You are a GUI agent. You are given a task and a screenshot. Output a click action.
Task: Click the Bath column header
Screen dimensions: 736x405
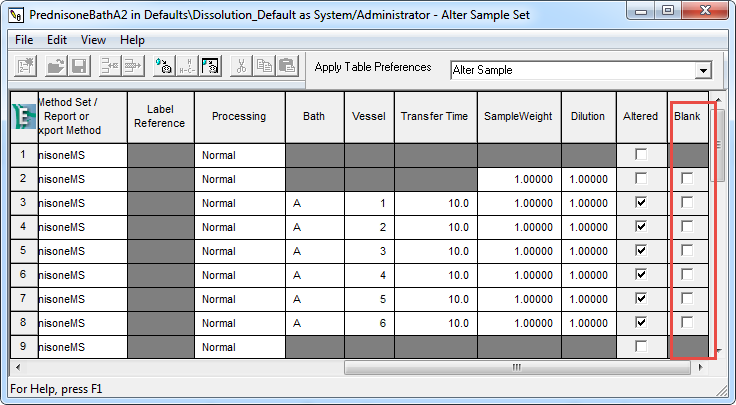tap(314, 117)
